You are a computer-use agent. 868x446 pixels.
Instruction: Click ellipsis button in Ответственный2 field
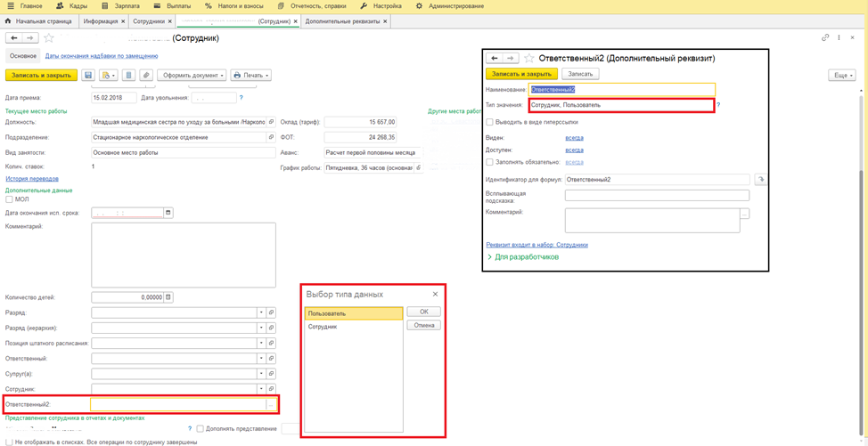click(271, 405)
